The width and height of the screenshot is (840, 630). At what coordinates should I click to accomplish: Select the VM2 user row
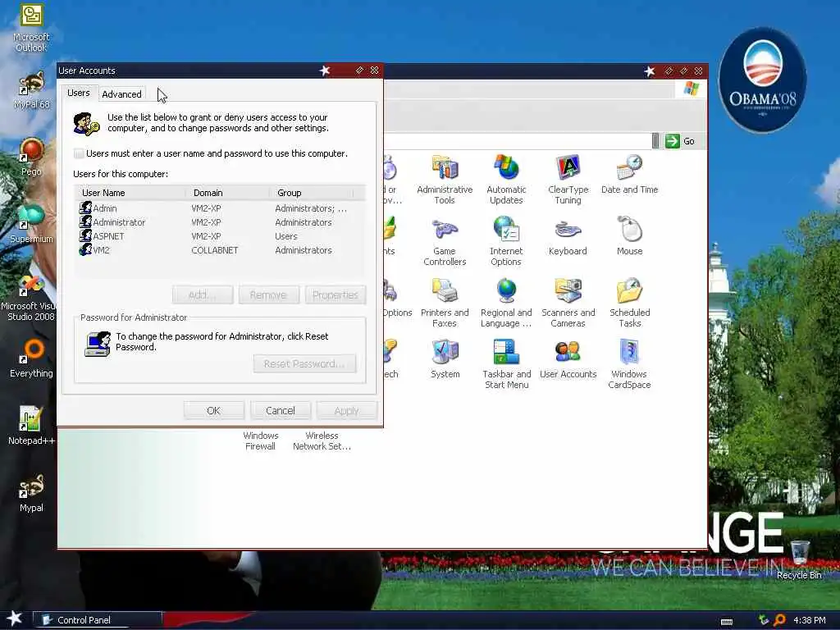pos(220,250)
